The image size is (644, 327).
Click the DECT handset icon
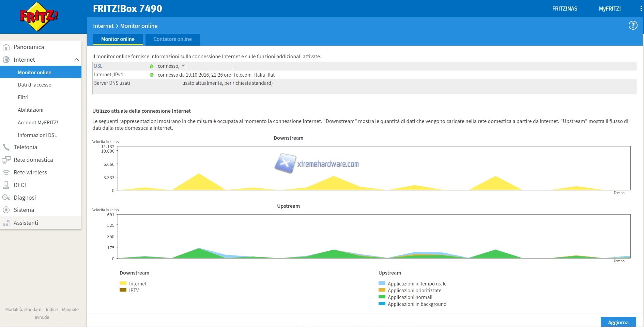pos(6,185)
